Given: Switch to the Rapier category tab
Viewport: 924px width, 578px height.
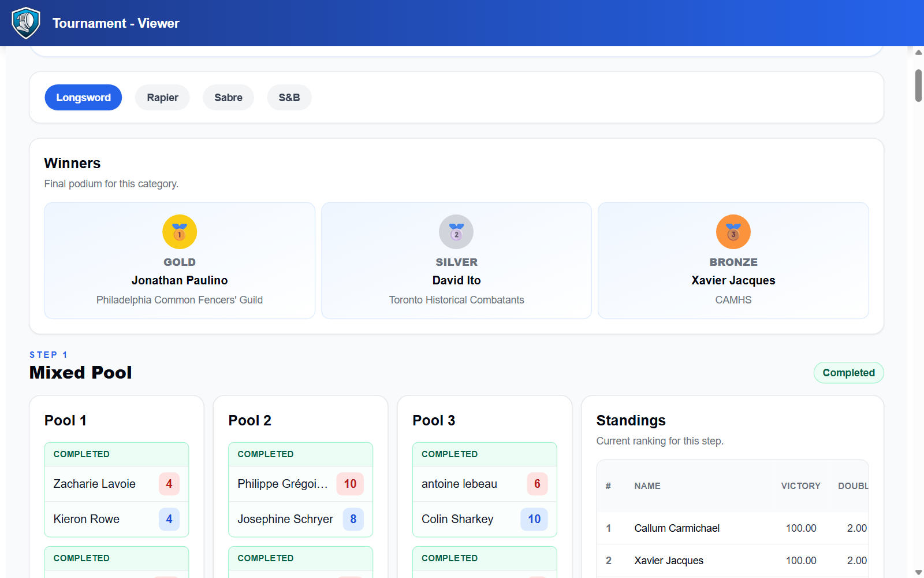Looking at the screenshot, I should tap(162, 98).
